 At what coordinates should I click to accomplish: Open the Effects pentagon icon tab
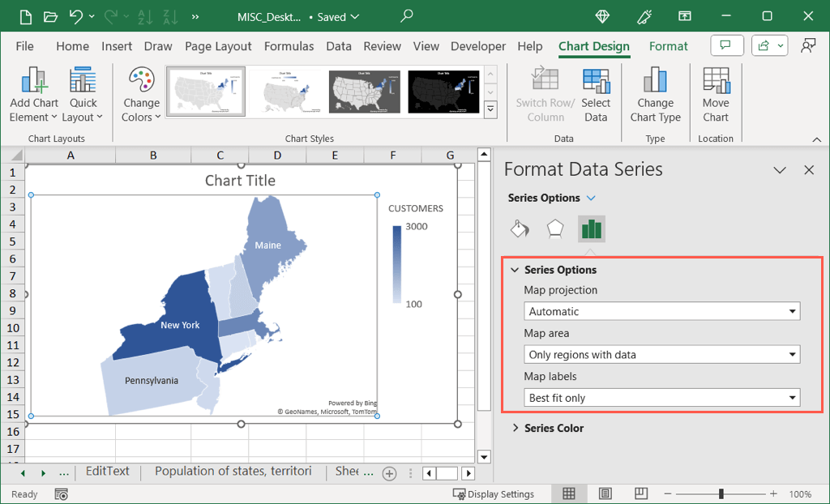click(555, 229)
